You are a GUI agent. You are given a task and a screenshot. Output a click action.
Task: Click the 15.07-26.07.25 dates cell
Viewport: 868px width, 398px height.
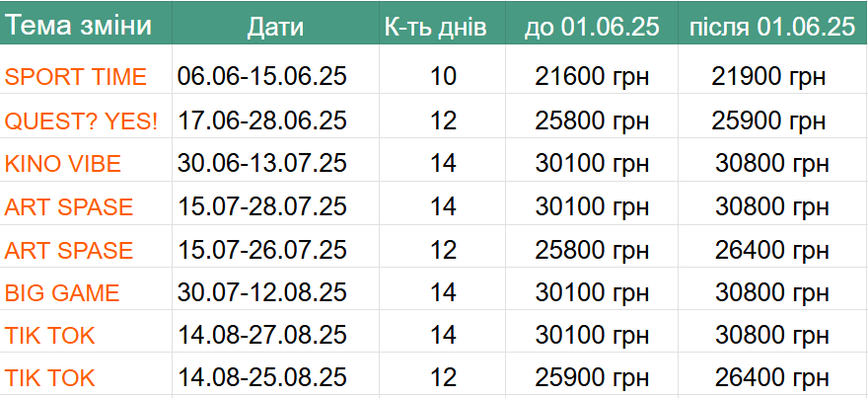point(262,251)
